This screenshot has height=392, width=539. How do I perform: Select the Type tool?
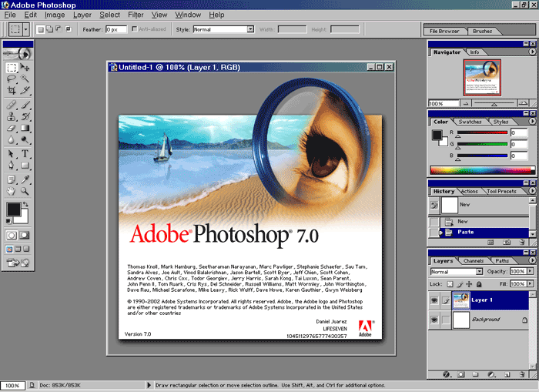25,154
